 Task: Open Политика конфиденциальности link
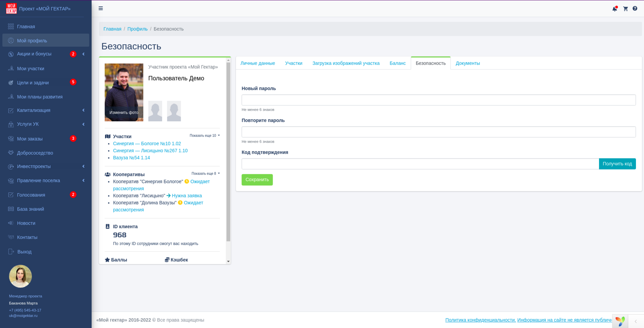click(480, 320)
